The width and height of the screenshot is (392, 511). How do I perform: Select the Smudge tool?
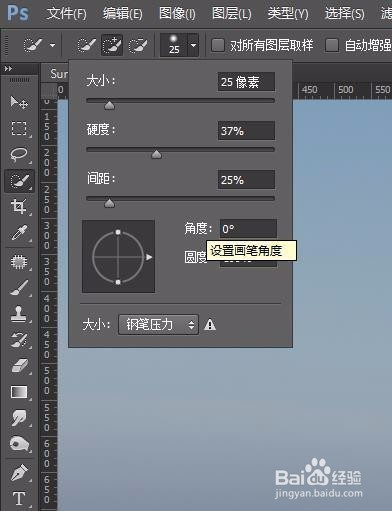coord(19,418)
